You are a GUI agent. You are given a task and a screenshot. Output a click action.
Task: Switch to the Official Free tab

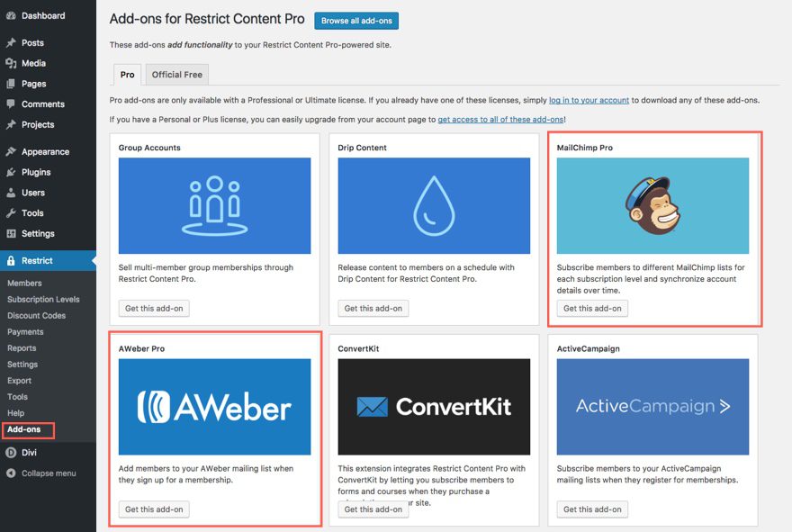177,75
